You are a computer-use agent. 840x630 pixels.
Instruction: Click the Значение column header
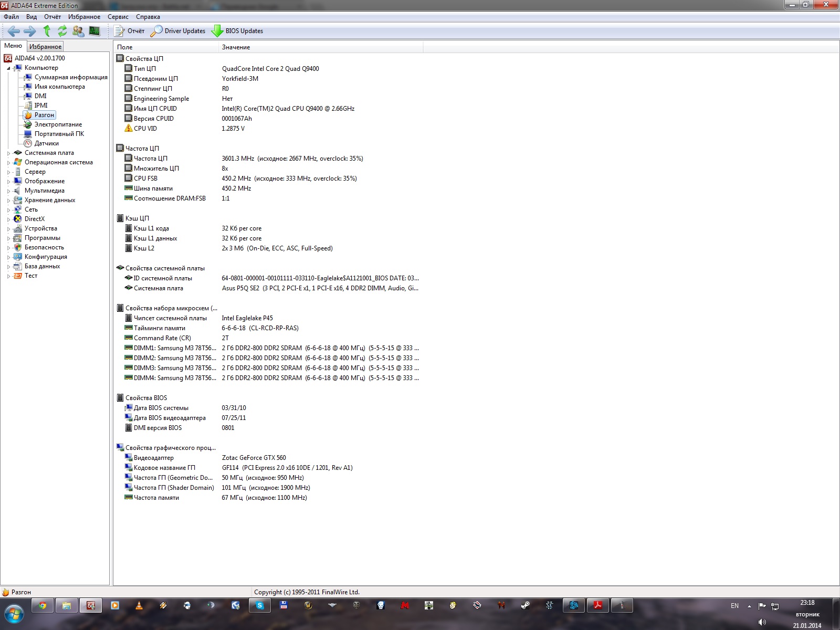tap(321, 47)
